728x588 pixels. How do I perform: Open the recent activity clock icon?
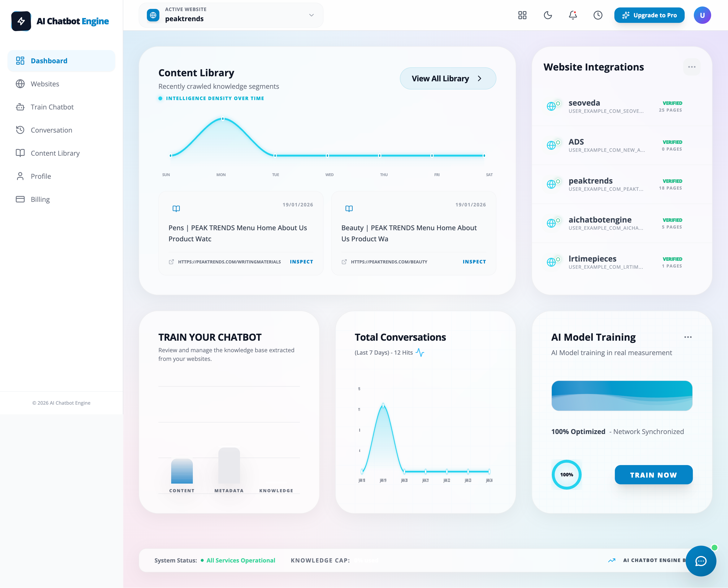click(598, 15)
